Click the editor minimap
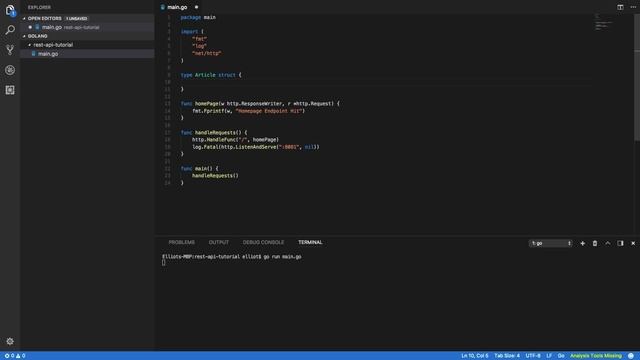 [603, 22]
